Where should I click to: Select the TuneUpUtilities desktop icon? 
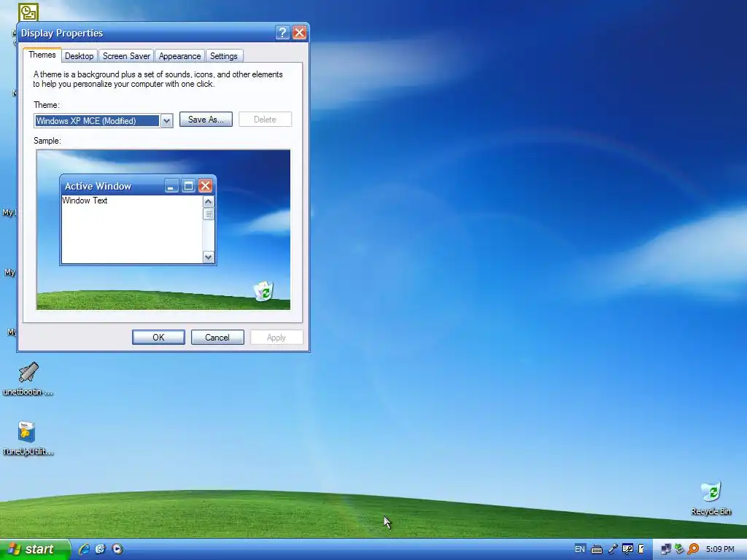tap(28, 438)
